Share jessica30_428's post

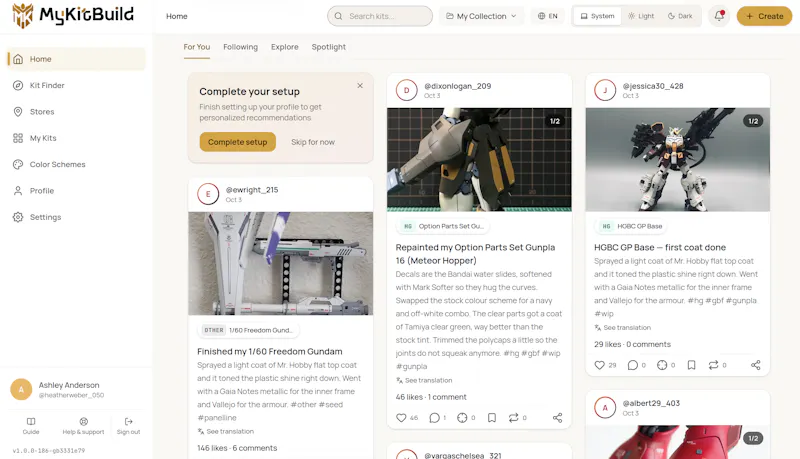pyautogui.click(x=756, y=365)
